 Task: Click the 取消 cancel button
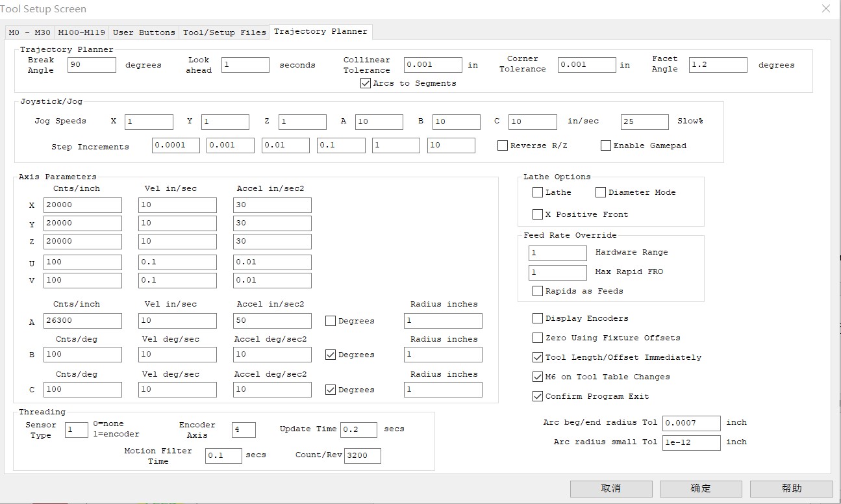tap(610, 488)
